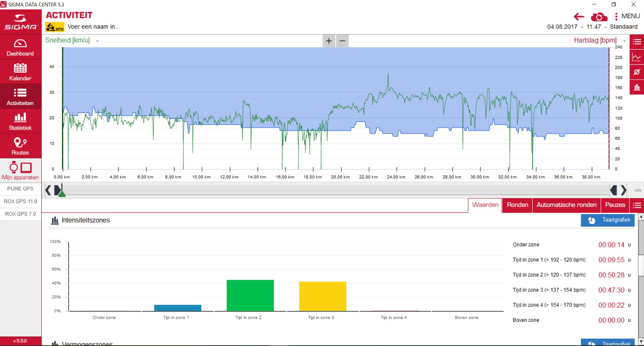The image size is (644, 346).
Task: Switch to the Ronden tab
Action: click(517, 205)
